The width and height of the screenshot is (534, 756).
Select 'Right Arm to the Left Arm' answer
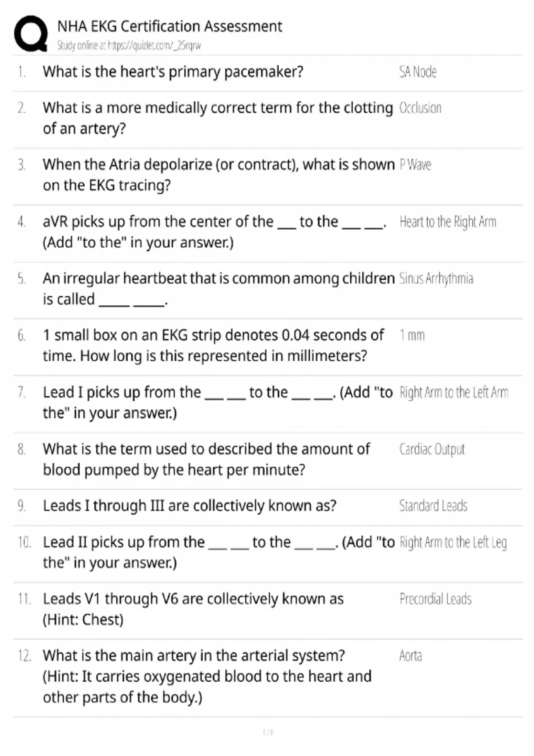(454, 393)
